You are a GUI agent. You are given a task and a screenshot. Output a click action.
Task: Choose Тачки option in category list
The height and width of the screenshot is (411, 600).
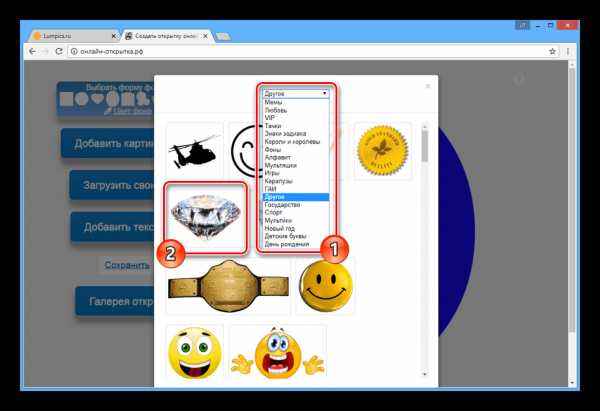[296, 126]
